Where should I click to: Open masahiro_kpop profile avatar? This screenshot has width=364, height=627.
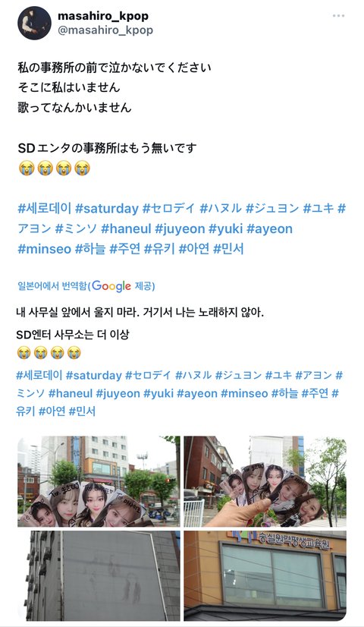(x=34, y=23)
